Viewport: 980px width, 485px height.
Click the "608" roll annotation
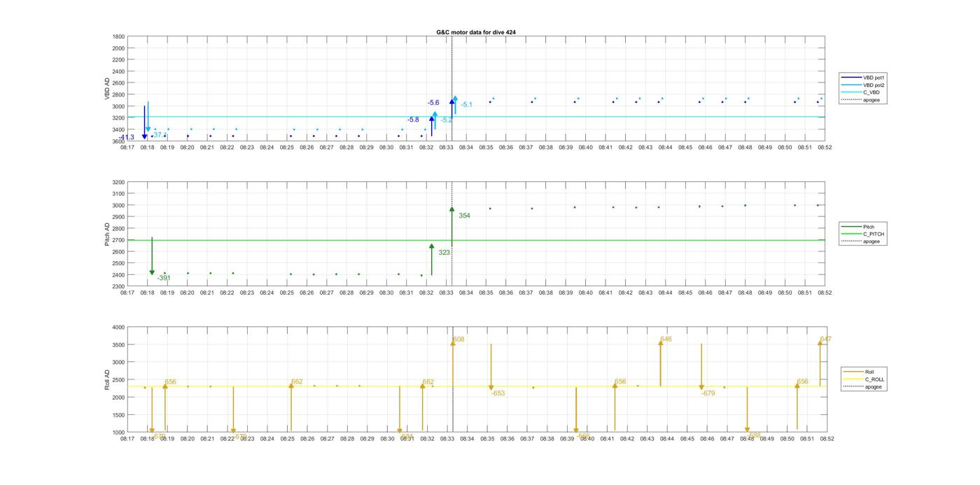pyautogui.click(x=458, y=339)
